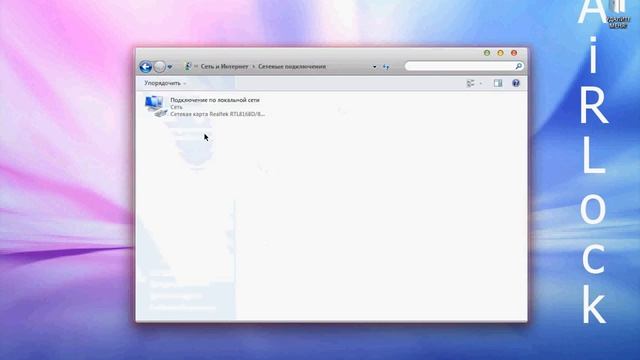Click the greyed Forward navigation button
This screenshot has height=360, width=640.
[160, 67]
